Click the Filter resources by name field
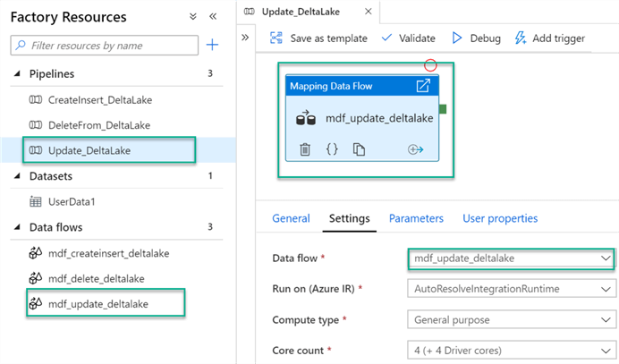 tap(105, 45)
